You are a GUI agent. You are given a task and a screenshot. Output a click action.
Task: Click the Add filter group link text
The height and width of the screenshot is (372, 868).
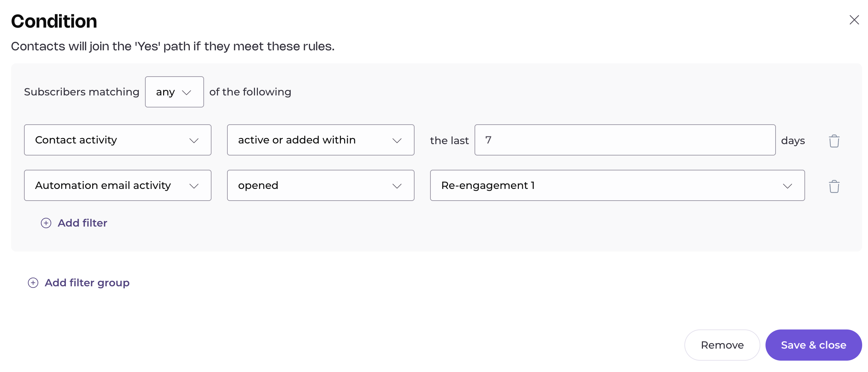click(x=87, y=283)
